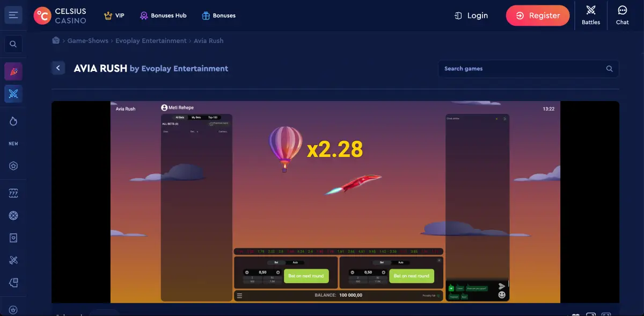Decrease the left bet amount with minus
644x316 pixels.
247,272
